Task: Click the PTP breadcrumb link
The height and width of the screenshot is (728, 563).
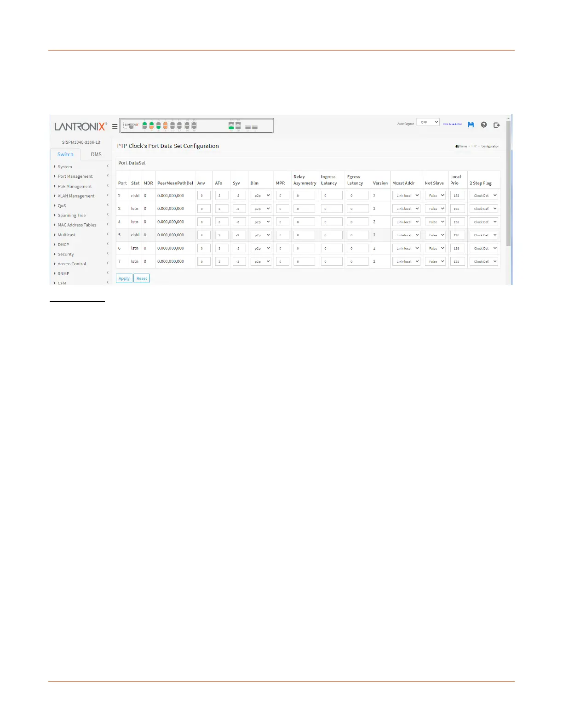Action: tap(474, 146)
